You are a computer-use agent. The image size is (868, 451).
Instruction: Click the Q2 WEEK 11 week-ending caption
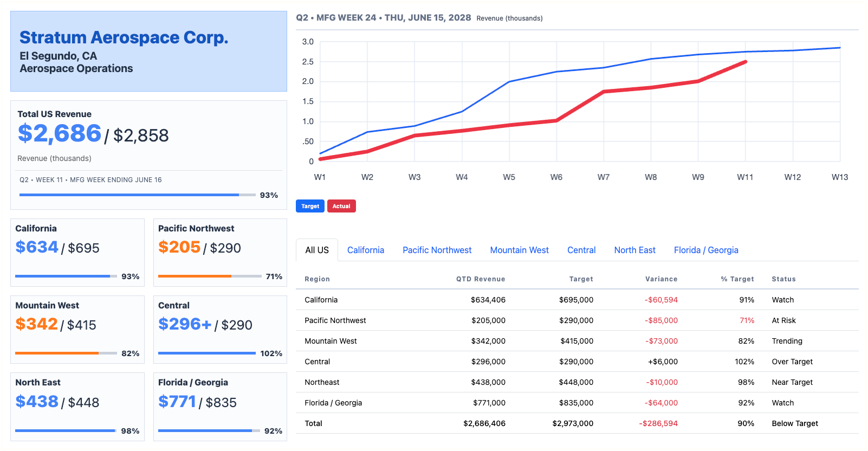click(90, 180)
